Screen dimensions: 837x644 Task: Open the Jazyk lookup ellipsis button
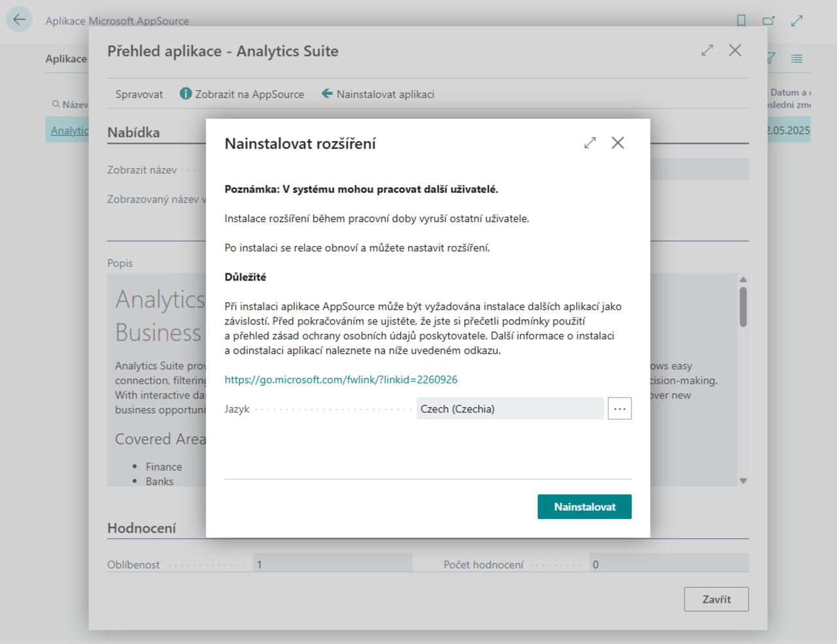[x=619, y=409]
